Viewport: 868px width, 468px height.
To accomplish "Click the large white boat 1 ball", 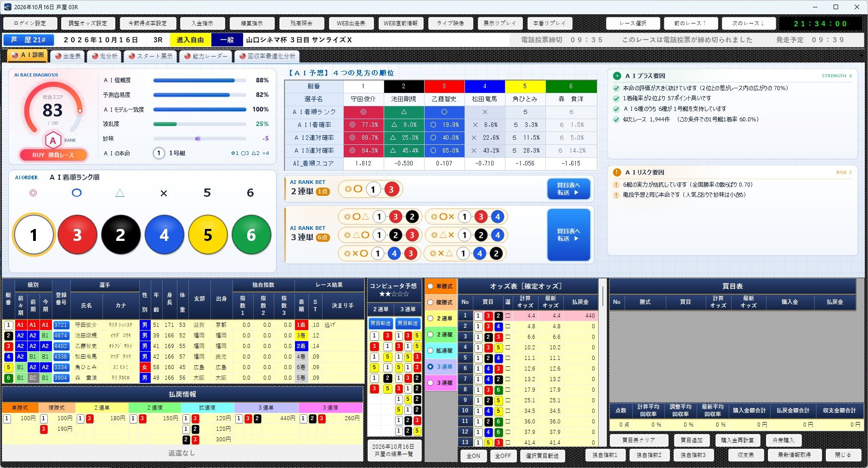I will tap(34, 235).
